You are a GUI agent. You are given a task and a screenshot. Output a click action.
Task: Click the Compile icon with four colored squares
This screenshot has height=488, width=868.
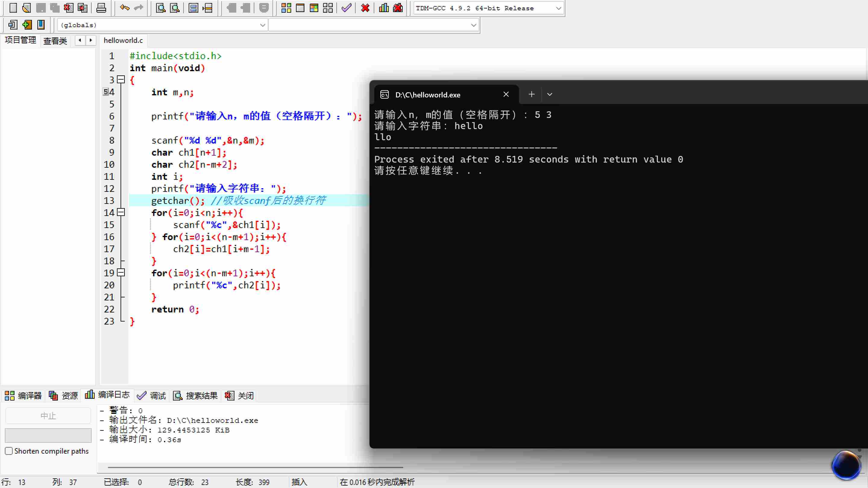coord(286,8)
